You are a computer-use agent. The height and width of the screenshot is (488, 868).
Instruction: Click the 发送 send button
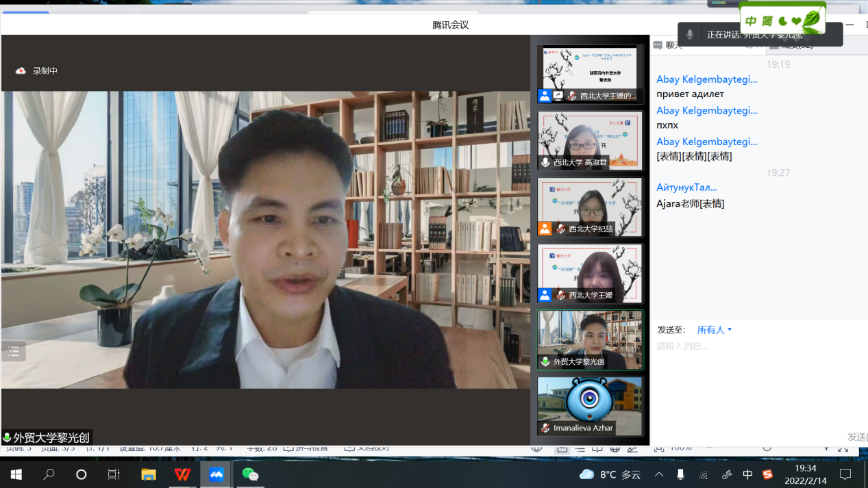point(857,437)
